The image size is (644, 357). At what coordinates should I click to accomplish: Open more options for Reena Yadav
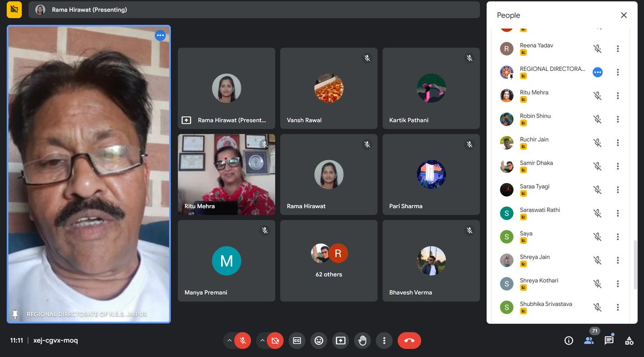click(x=618, y=49)
